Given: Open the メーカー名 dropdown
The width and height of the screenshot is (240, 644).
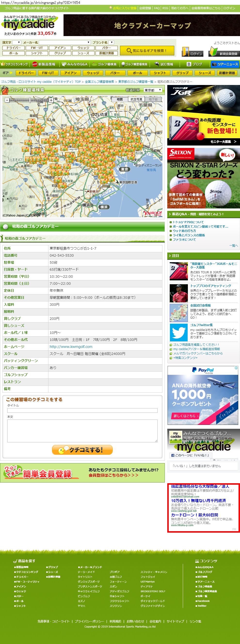Looking at the screenshot, I should click(x=64, y=43).
